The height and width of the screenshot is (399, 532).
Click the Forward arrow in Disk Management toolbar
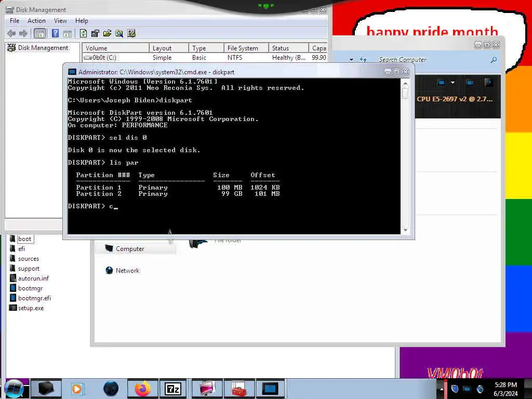pos(23,33)
